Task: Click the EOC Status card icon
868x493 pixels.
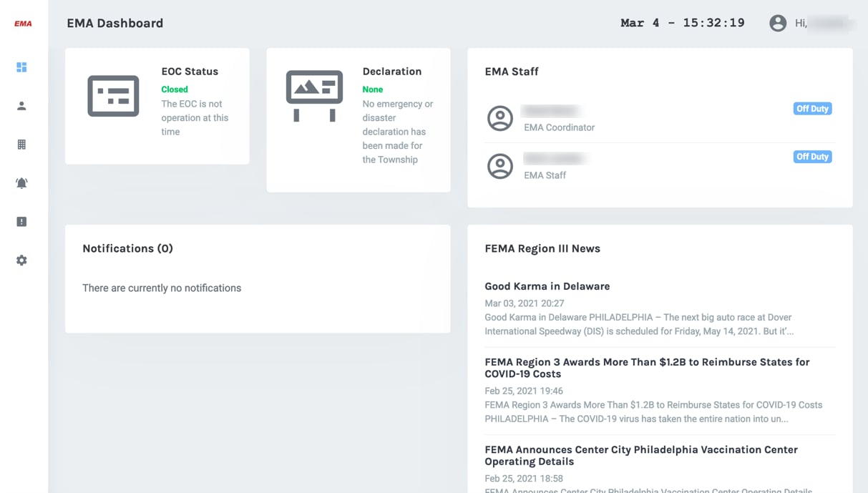Action: tap(113, 96)
